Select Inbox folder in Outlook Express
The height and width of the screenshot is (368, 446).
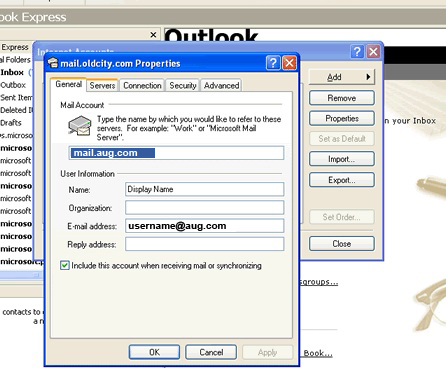[x=12, y=72]
